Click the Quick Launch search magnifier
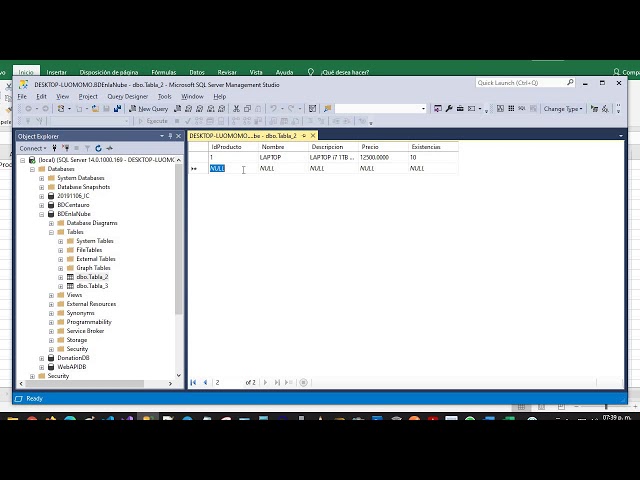 coord(570,82)
